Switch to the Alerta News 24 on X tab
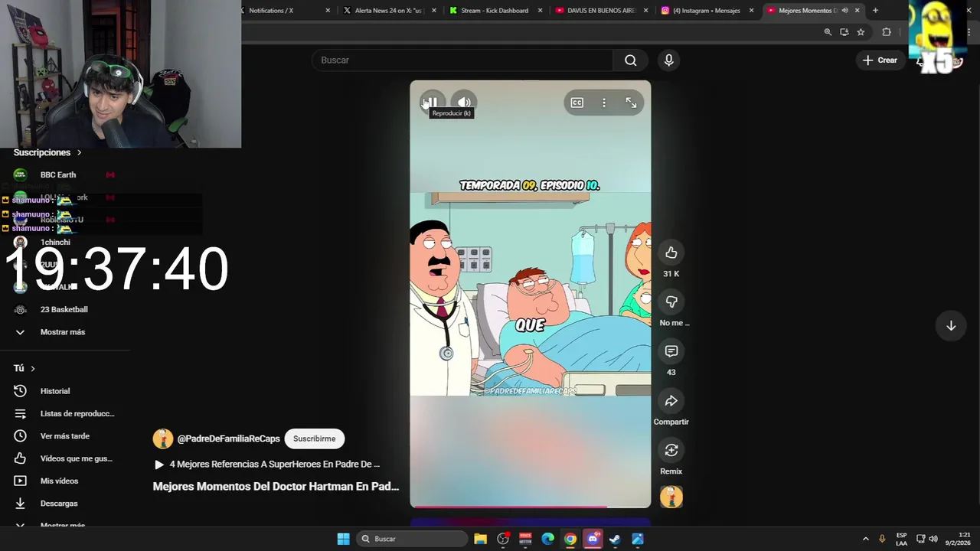 (x=389, y=10)
